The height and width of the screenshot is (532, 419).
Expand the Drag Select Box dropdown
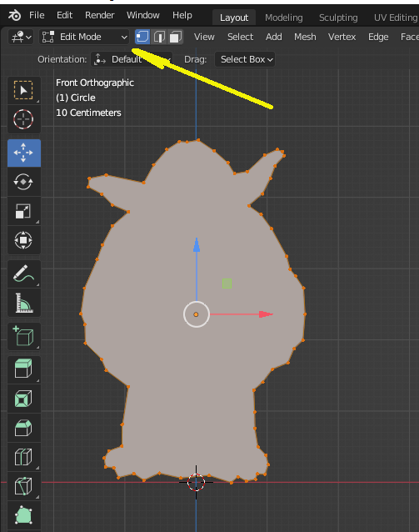[245, 59]
